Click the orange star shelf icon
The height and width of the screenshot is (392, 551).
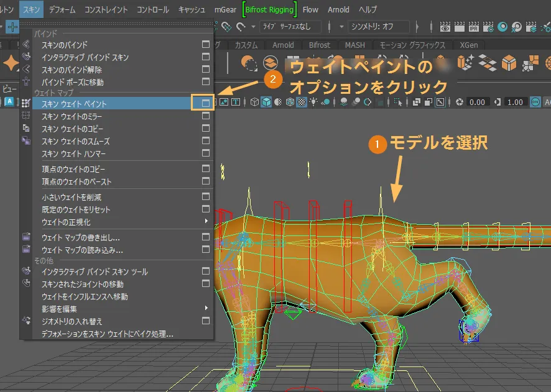(11, 63)
